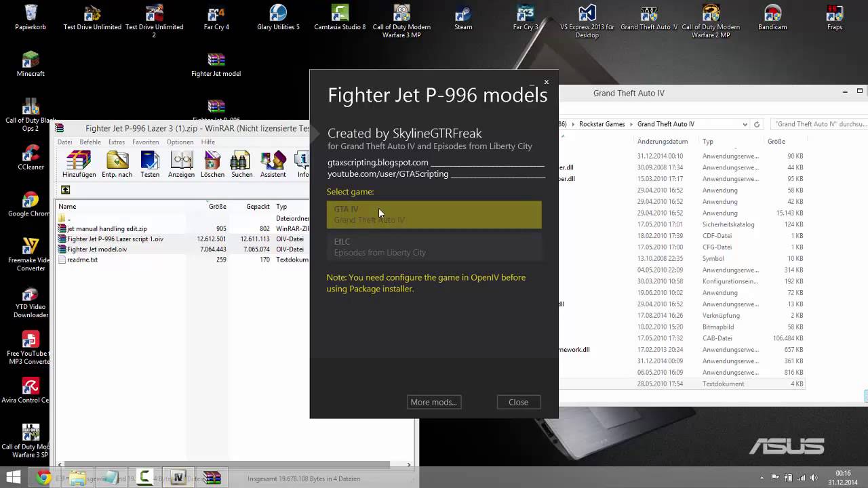Screen dimensions: 868x488
Task: Click the File Explorer icon in the taskbar
Action: (x=77, y=478)
